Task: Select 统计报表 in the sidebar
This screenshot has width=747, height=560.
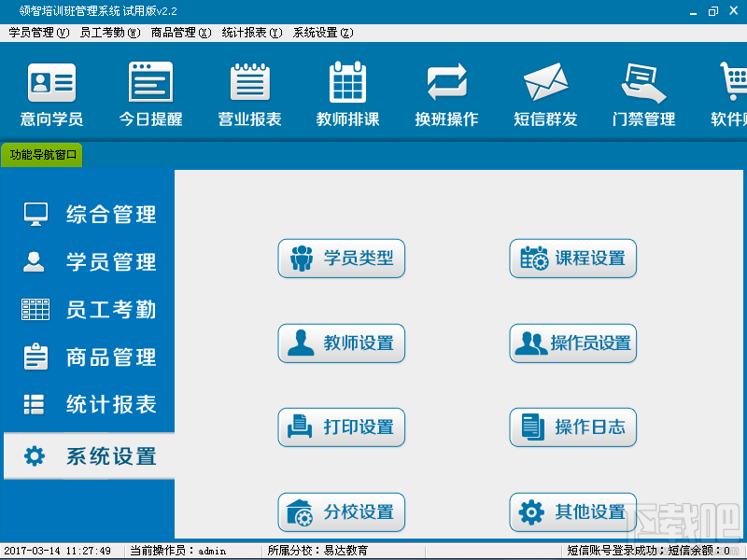Action: pos(89,405)
